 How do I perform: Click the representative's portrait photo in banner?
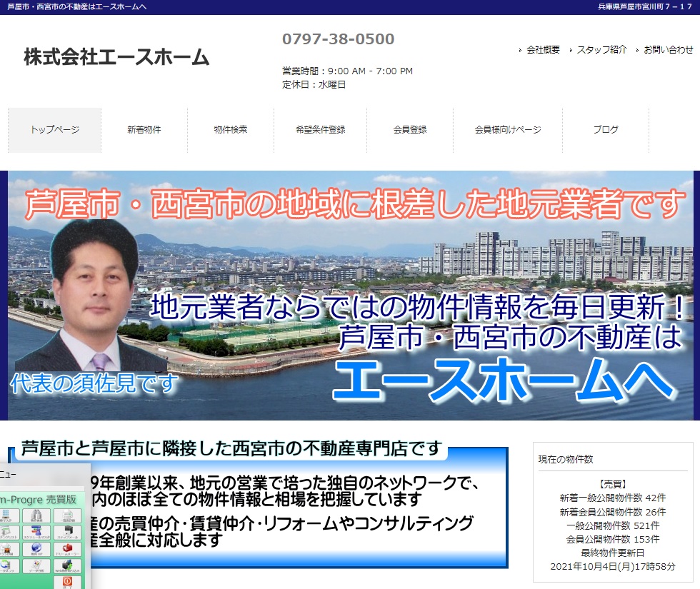point(92,295)
